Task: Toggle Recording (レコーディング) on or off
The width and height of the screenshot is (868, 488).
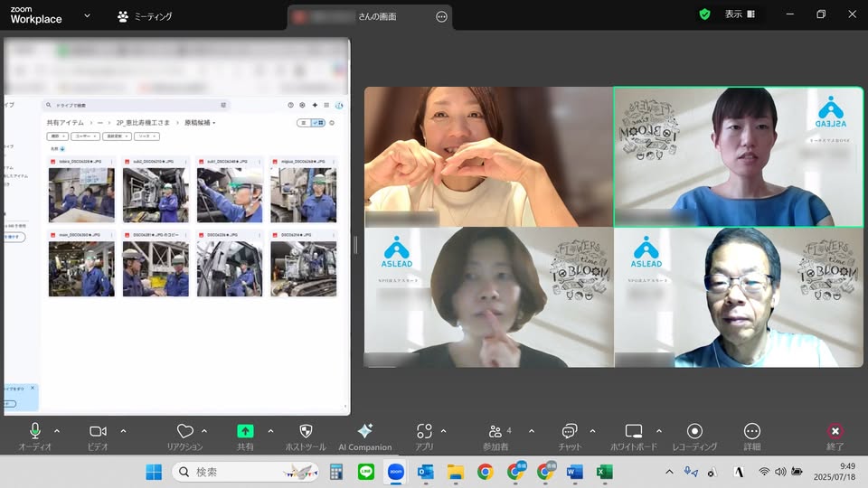Action: pyautogui.click(x=694, y=432)
